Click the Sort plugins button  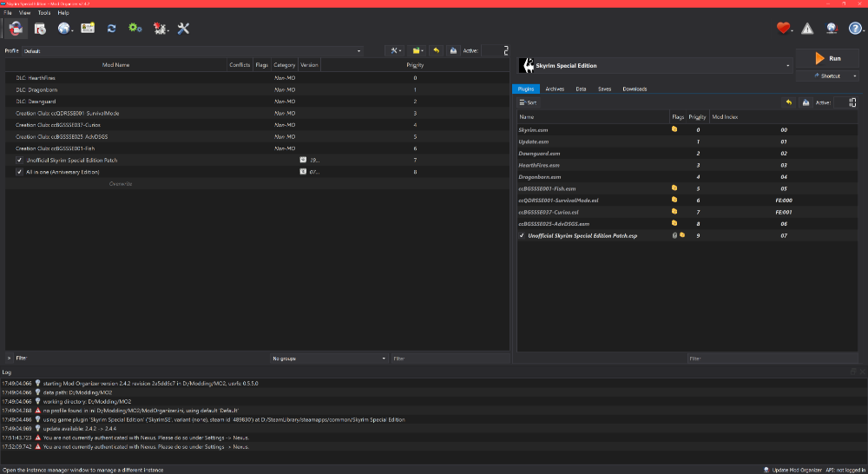[528, 102]
